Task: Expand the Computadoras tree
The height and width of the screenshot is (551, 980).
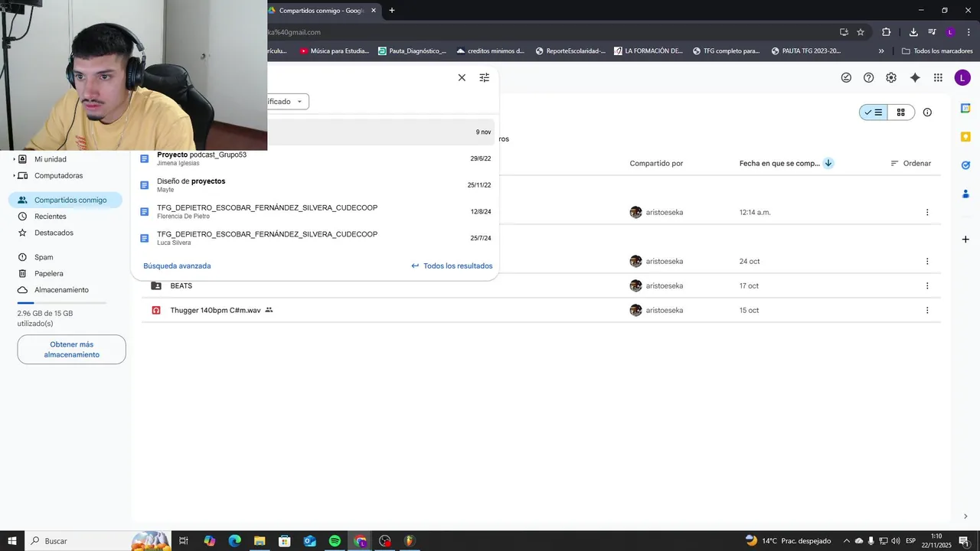Action: (x=14, y=175)
